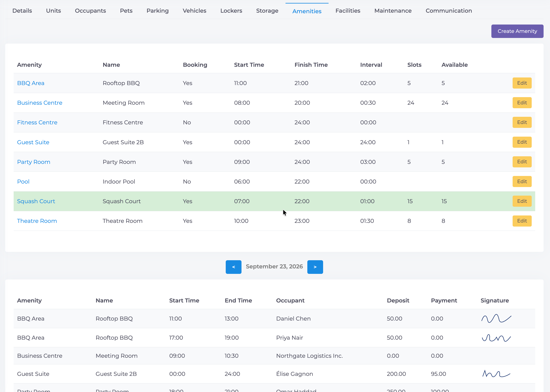Click Daniel Chen's signature image
The height and width of the screenshot is (392, 550).
496,318
